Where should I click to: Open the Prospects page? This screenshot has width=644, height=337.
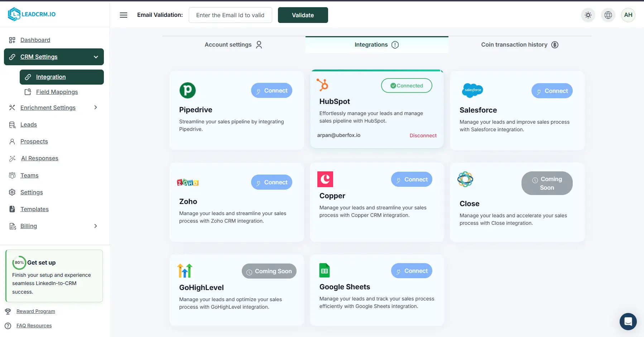pos(34,142)
